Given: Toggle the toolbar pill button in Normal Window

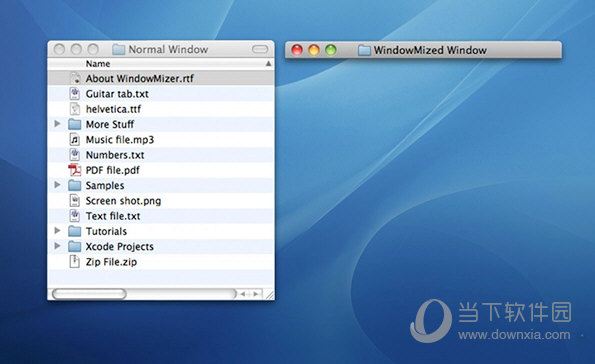Looking at the screenshot, I should [260, 49].
